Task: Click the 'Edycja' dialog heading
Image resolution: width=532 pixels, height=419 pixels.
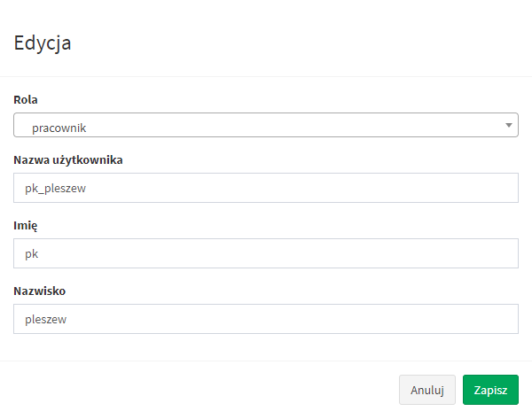Action: (42, 43)
